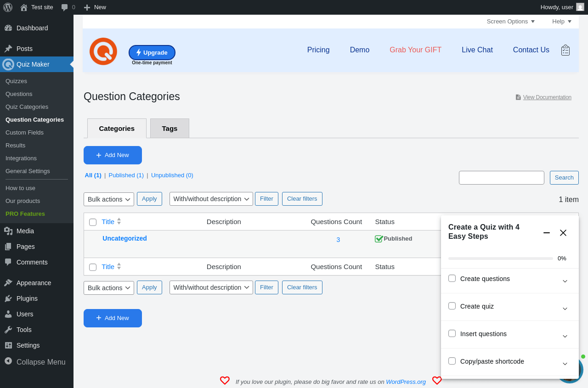Click the WordPress logo in admin bar
588x388 pixels.
pos(8,7)
